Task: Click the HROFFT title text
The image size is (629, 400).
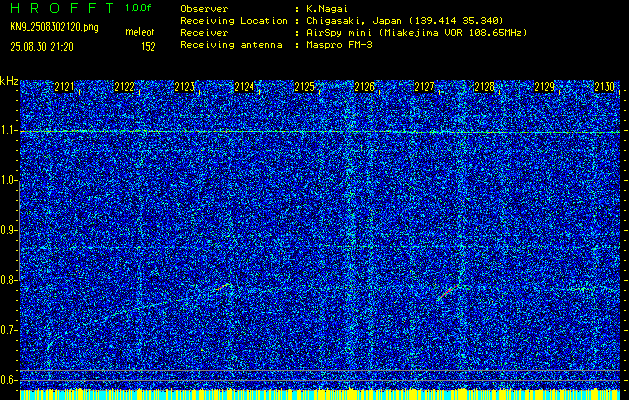Action: pyautogui.click(x=62, y=8)
